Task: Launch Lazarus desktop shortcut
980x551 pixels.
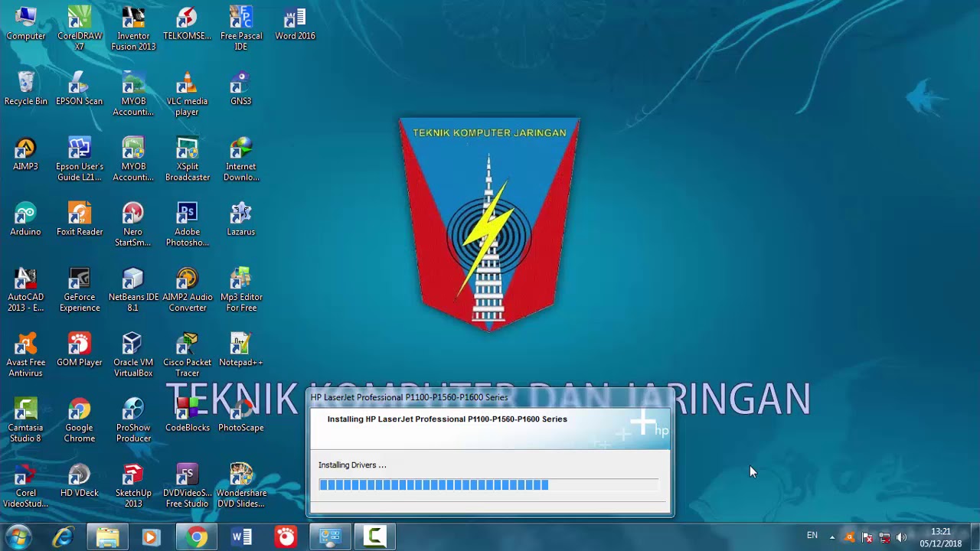Action: 241,220
